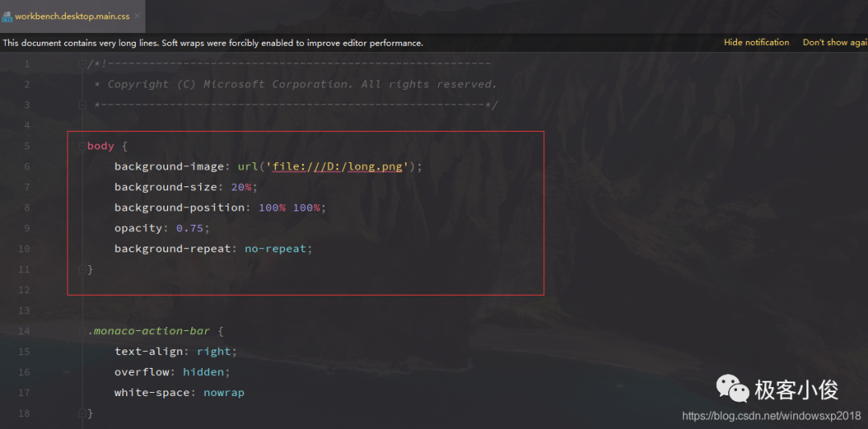Click fold end marker at line 11
The width and height of the screenshot is (868, 429).
click(x=82, y=269)
